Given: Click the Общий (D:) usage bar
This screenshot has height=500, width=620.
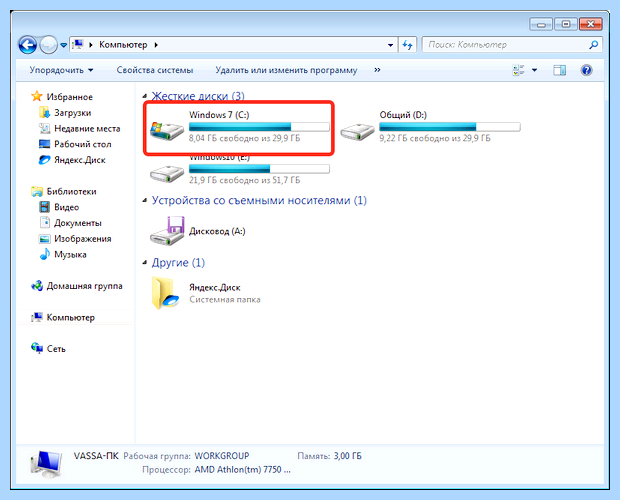Looking at the screenshot, I should click(x=450, y=127).
